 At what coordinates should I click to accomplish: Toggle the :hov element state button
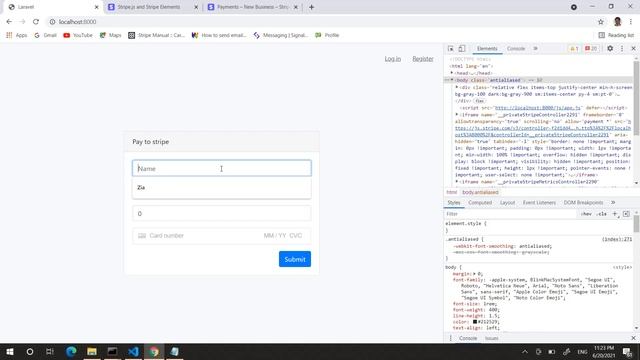(586, 214)
